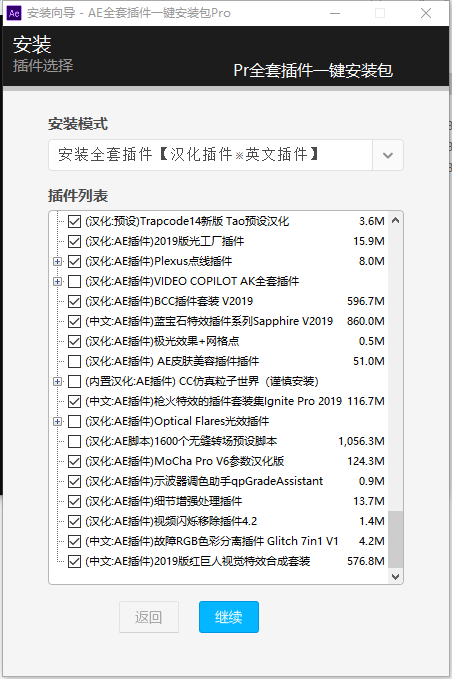Uncheck BCC插件套装 V2019 checkbox

[x=74, y=301]
